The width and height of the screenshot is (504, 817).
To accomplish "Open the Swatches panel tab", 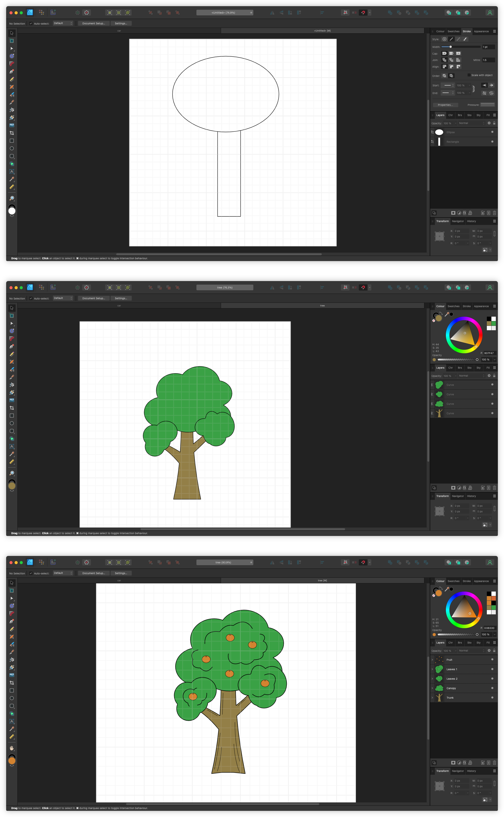I will click(x=453, y=31).
